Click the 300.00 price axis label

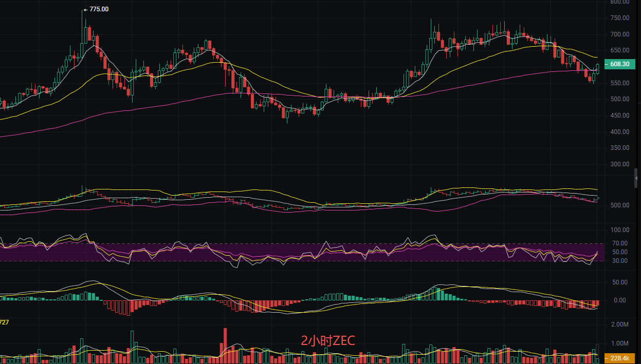[619, 164]
